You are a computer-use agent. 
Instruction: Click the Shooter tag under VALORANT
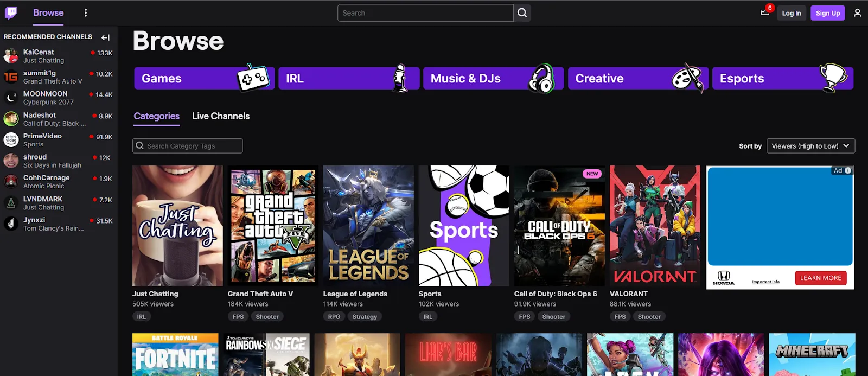tap(649, 317)
